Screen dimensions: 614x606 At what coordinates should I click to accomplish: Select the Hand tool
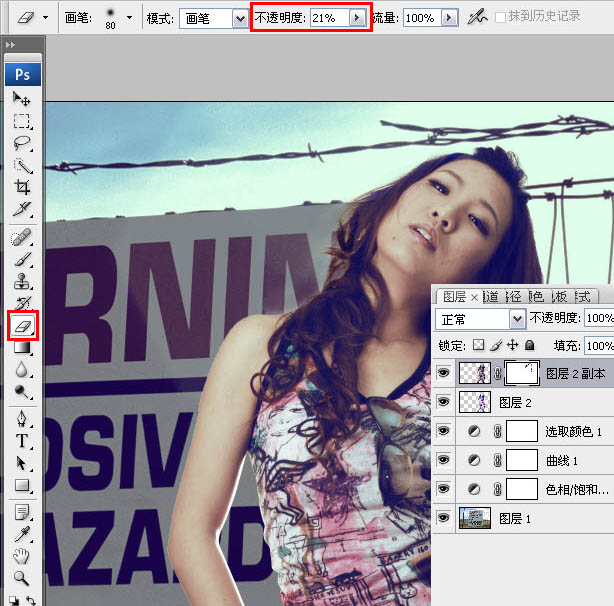[22, 556]
